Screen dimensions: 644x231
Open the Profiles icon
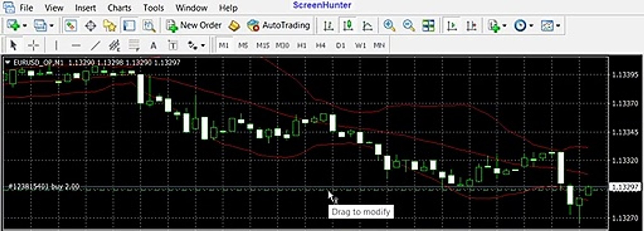40,25
